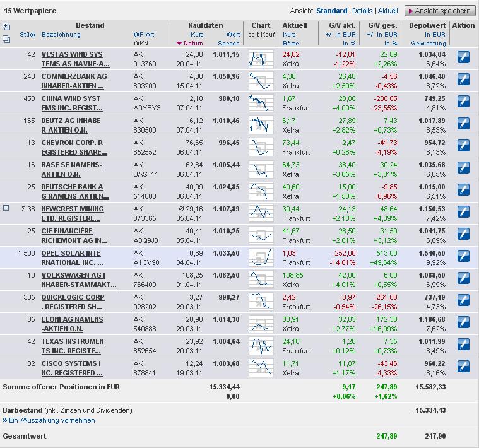Open action icon for BASF SE row
Image resolution: width=479 pixels, height=448 pixels.
click(463, 167)
